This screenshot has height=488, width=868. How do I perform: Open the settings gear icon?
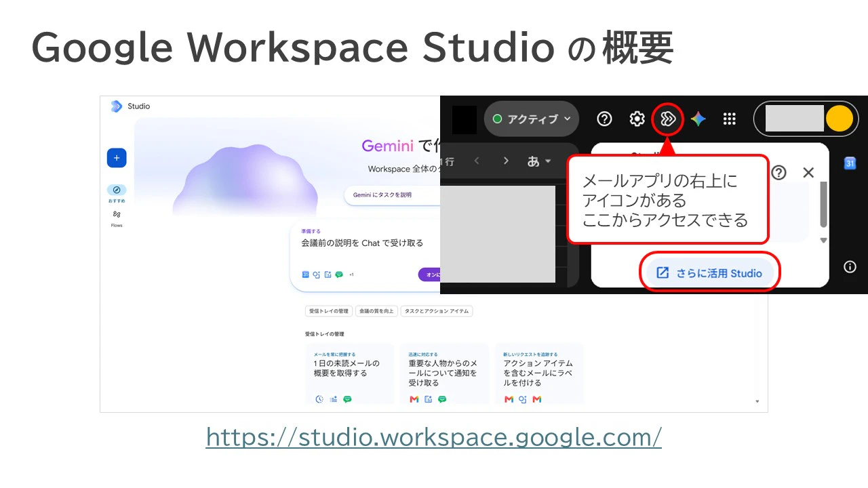coord(637,119)
